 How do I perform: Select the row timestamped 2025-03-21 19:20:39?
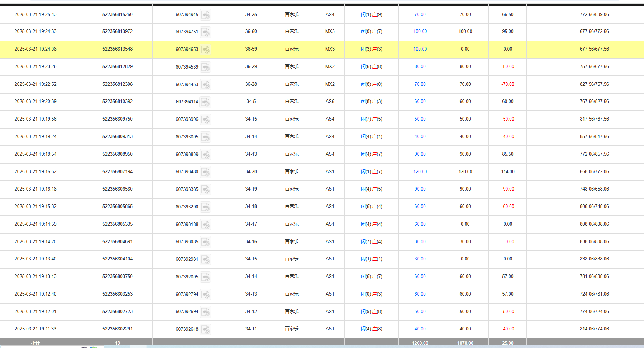(x=35, y=102)
